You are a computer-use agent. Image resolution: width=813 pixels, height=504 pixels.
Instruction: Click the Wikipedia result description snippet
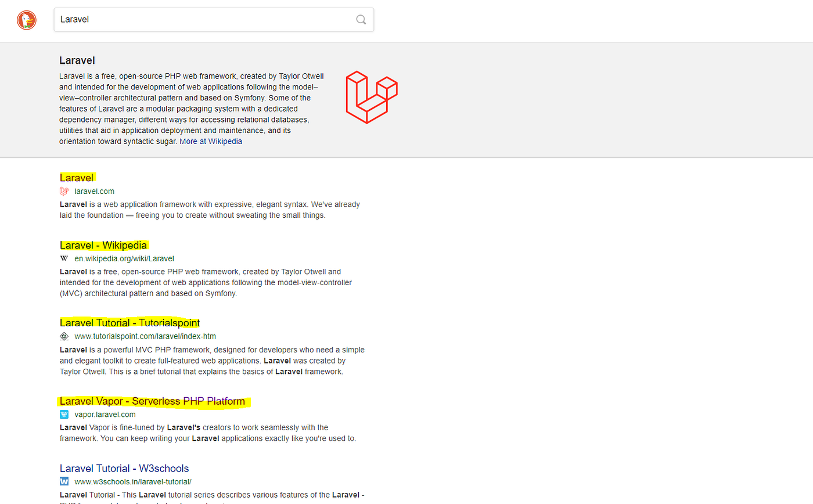point(206,282)
